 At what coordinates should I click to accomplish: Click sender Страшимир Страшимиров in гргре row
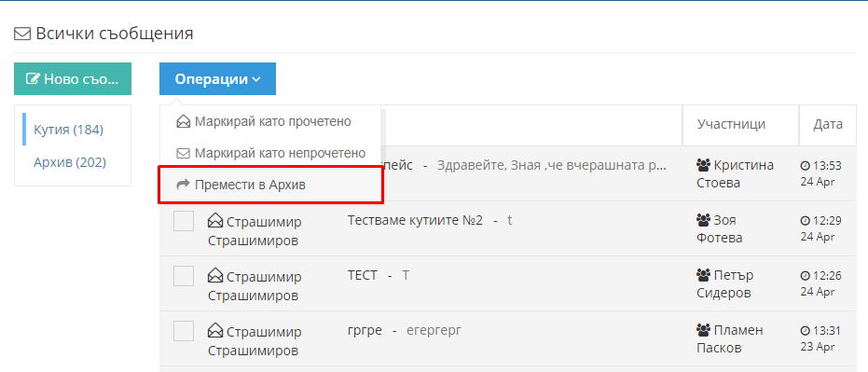pyautogui.click(x=255, y=341)
